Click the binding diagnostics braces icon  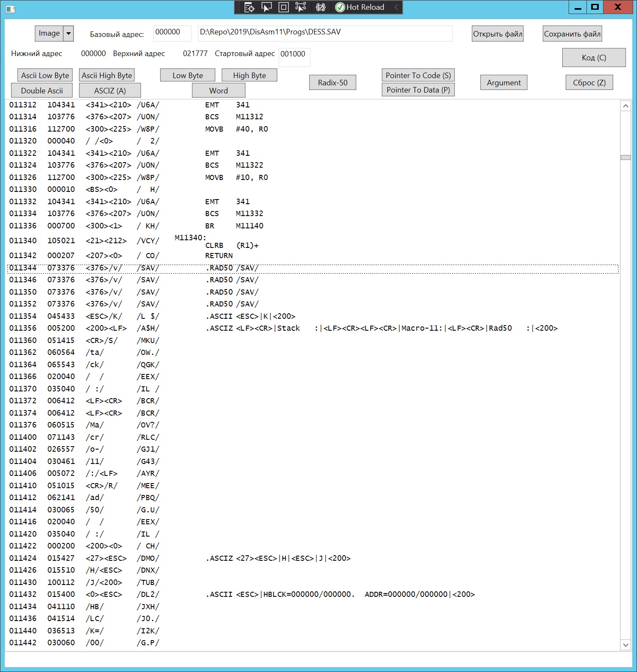[321, 7]
